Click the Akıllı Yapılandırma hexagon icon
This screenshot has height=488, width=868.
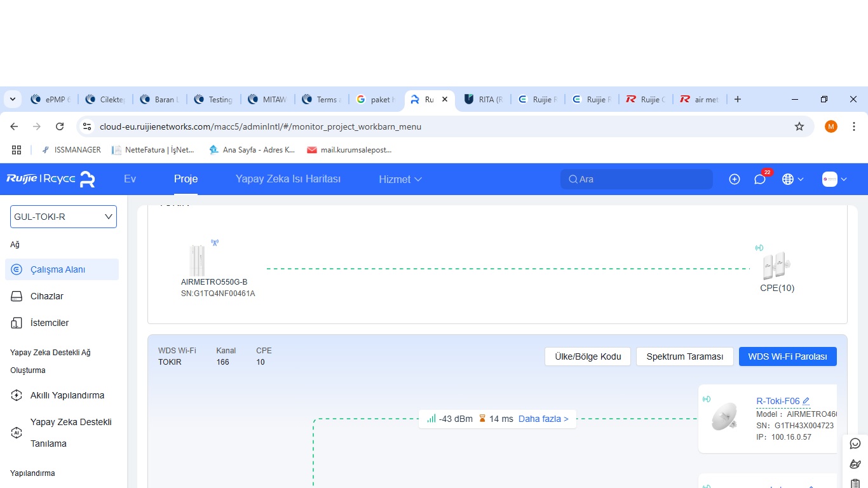pos(17,395)
